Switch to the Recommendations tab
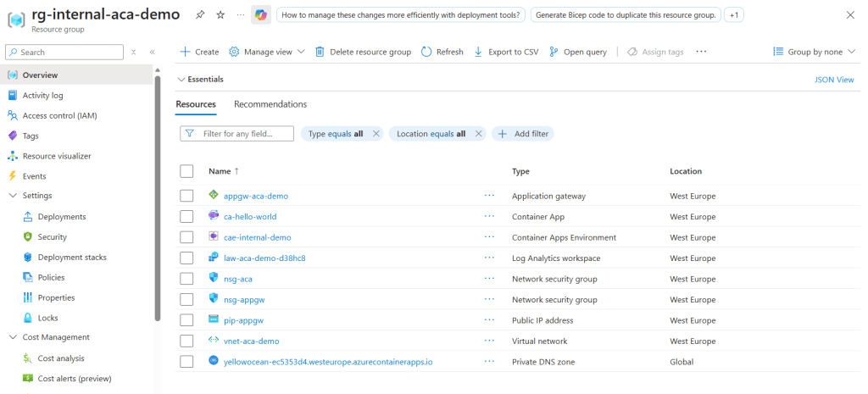The width and height of the screenshot is (868, 394). click(270, 104)
